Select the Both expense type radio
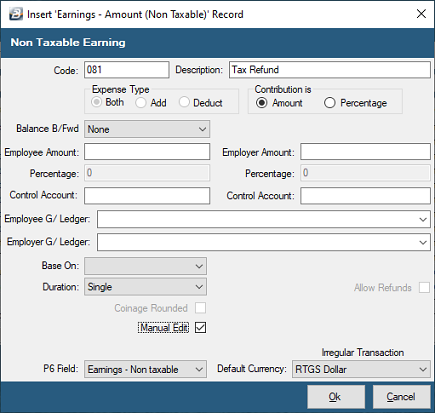Screen dimensions: 435x413 click(x=96, y=102)
